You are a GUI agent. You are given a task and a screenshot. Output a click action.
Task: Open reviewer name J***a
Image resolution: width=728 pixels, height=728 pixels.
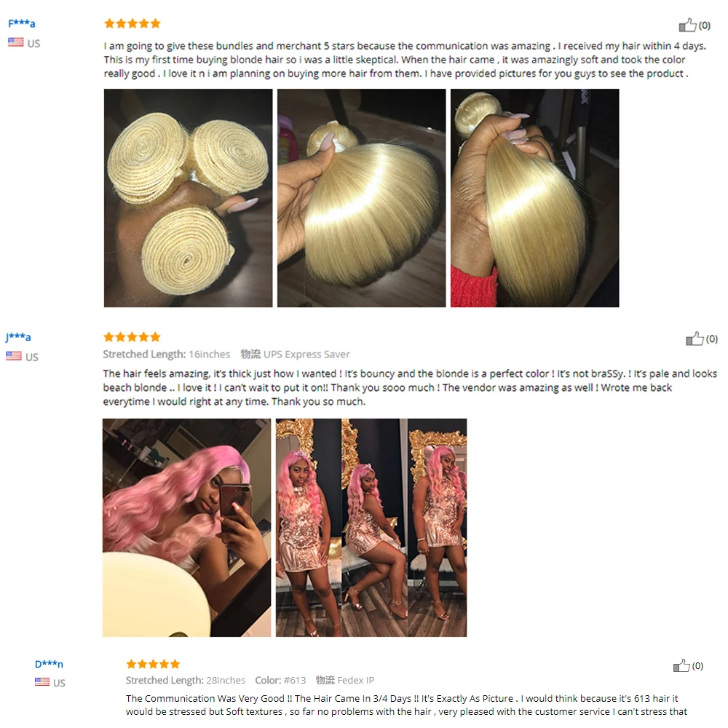[18, 336]
